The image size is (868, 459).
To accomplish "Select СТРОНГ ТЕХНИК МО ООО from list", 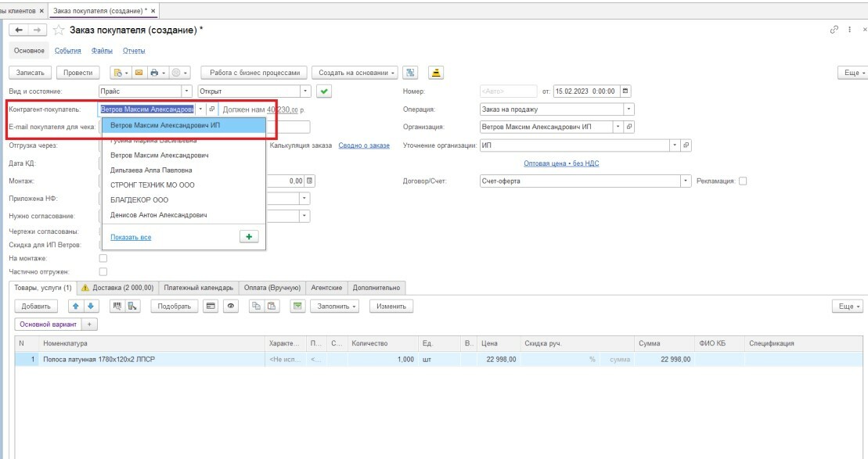I will point(184,185).
